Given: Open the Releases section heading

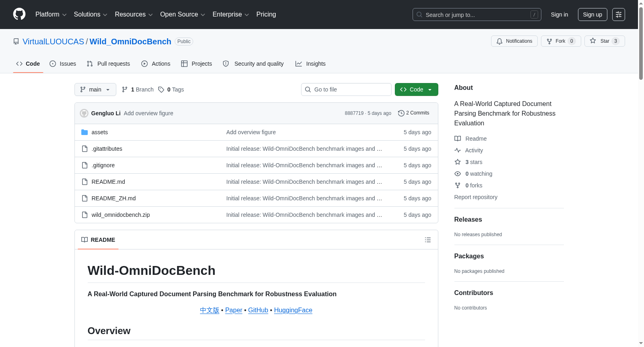Looking at the screenshot, I should (x=468, y=219).
